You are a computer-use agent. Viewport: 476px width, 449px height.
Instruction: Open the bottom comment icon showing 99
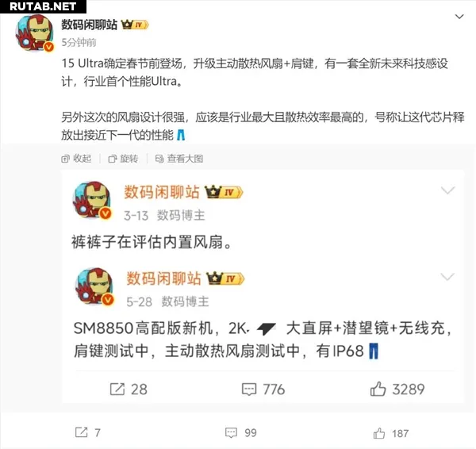(x=240, y=432)
